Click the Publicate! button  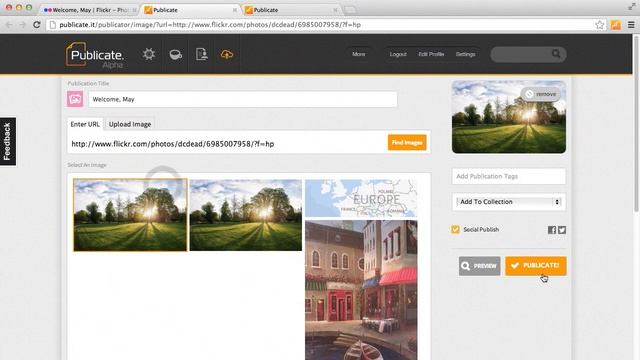tap(536, 266)
